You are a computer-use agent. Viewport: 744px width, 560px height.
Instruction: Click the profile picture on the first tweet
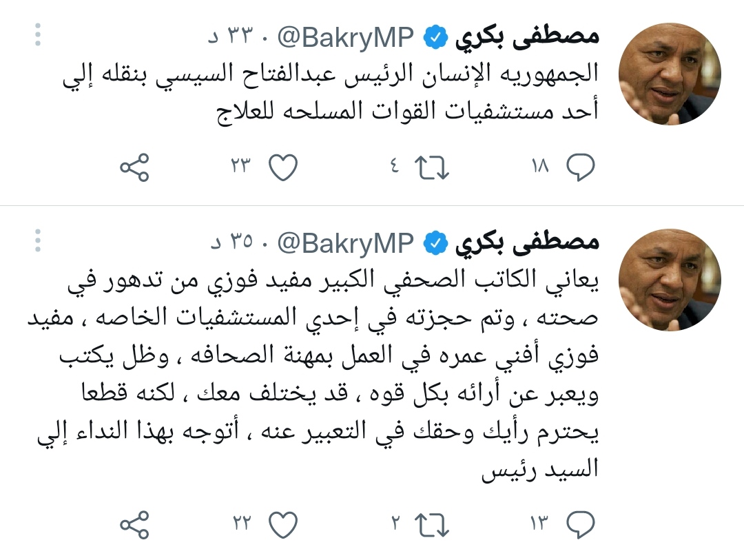670,74
